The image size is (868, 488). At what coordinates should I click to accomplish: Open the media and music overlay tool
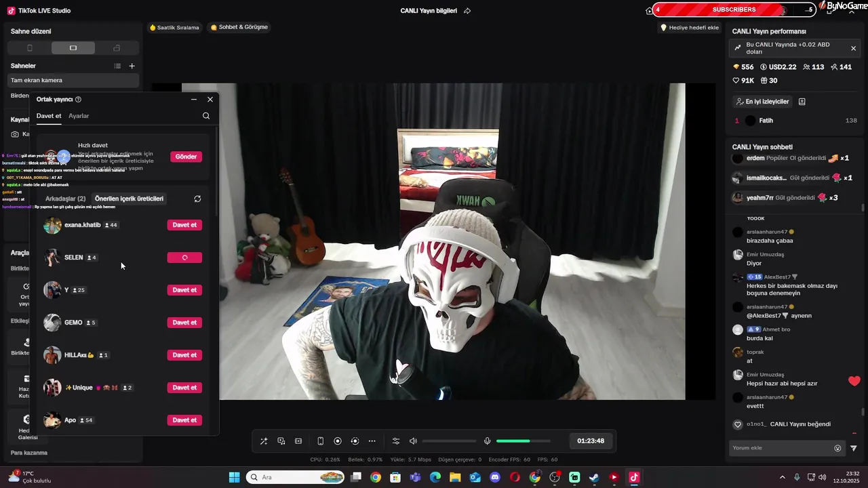[281, 441]
